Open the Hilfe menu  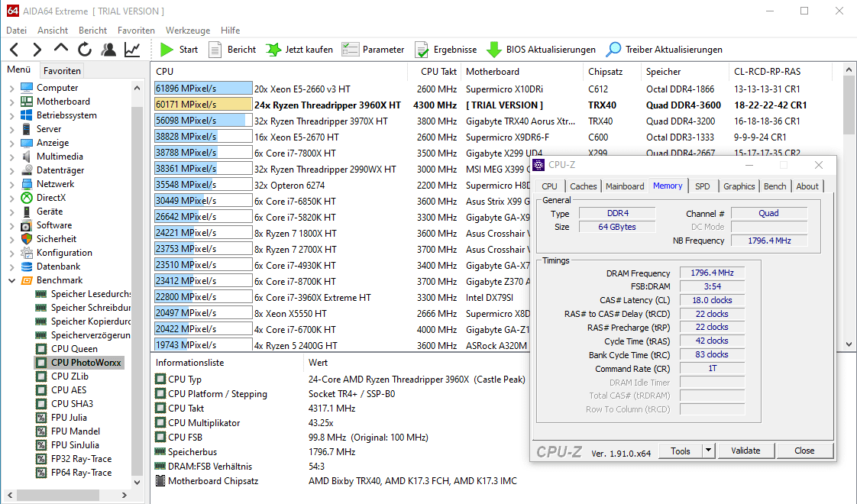click(x=230, y=31)
